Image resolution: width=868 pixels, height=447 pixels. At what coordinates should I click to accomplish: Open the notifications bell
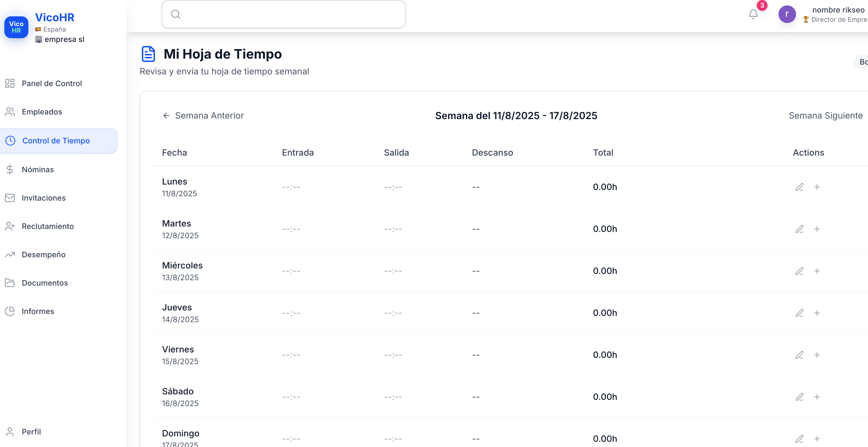click(x=753, y=14)
